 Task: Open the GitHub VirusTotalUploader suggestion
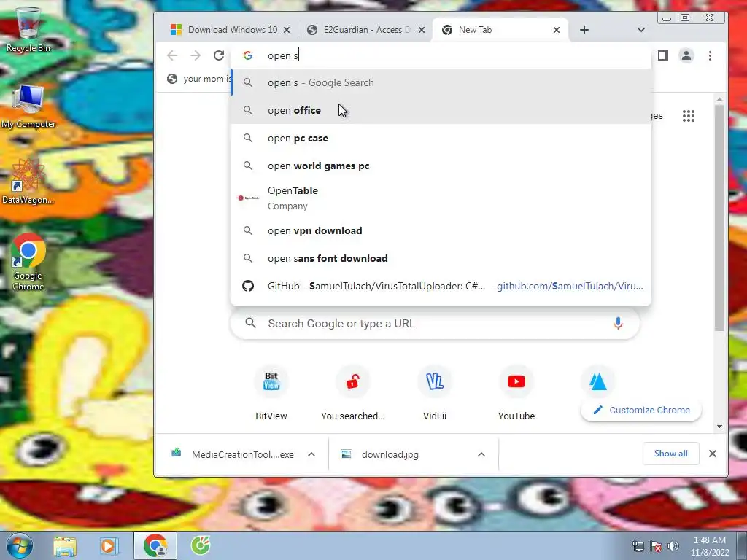pyautogui.click(x=441, y=286)
